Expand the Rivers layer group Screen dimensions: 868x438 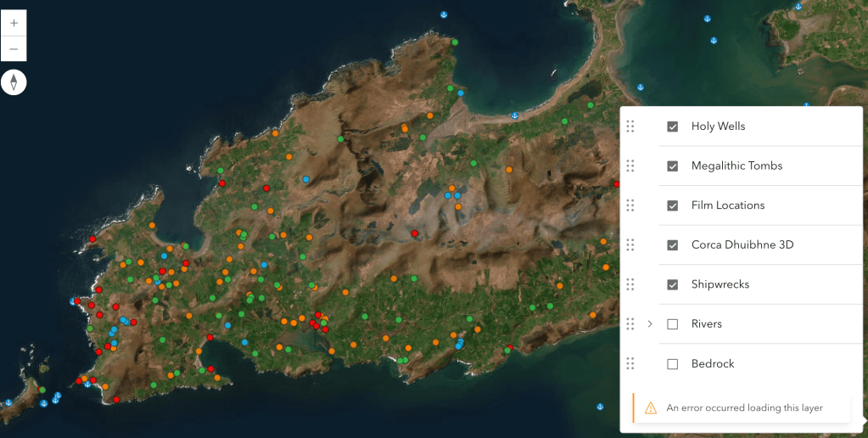coord(650,324)
